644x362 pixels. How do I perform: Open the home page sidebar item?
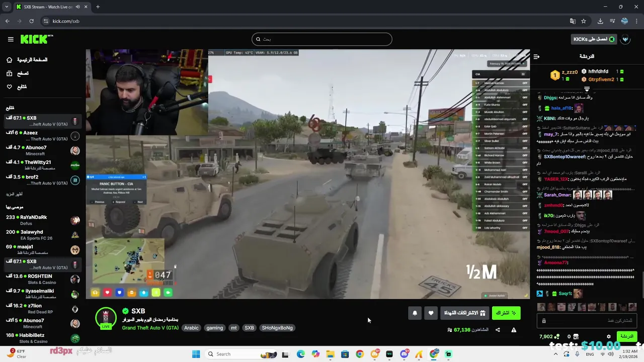(x=26, y=60)
